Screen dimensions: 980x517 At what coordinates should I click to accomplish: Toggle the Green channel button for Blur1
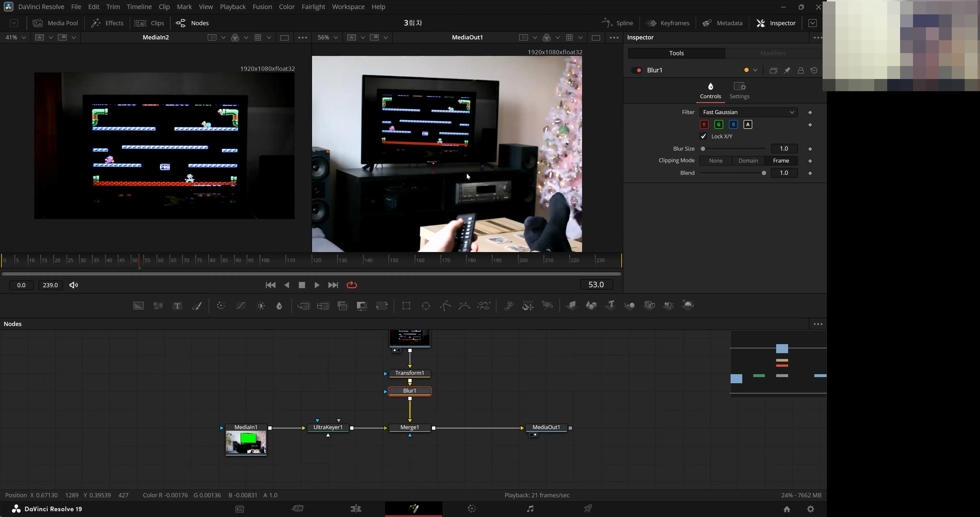[719, 124]
